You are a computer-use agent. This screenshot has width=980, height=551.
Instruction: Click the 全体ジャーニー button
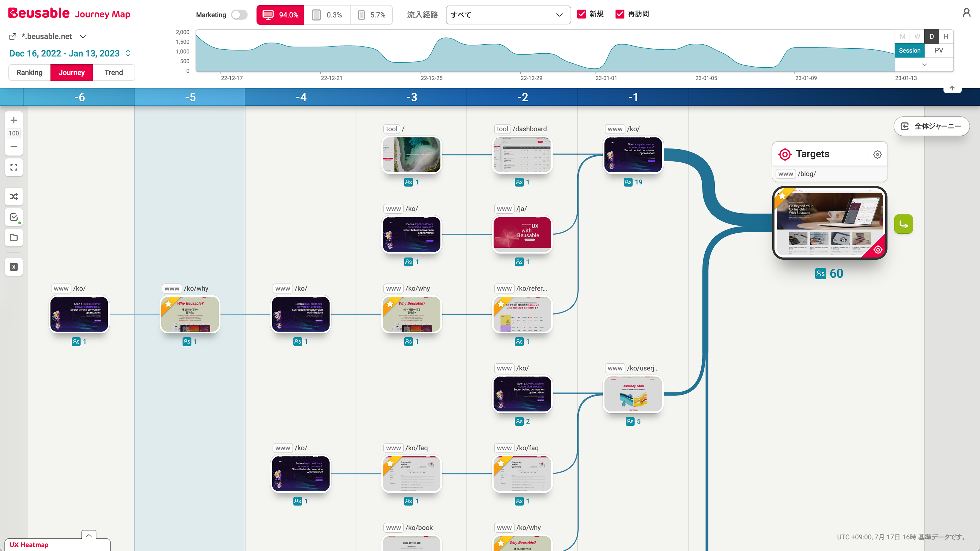(931, 126)
